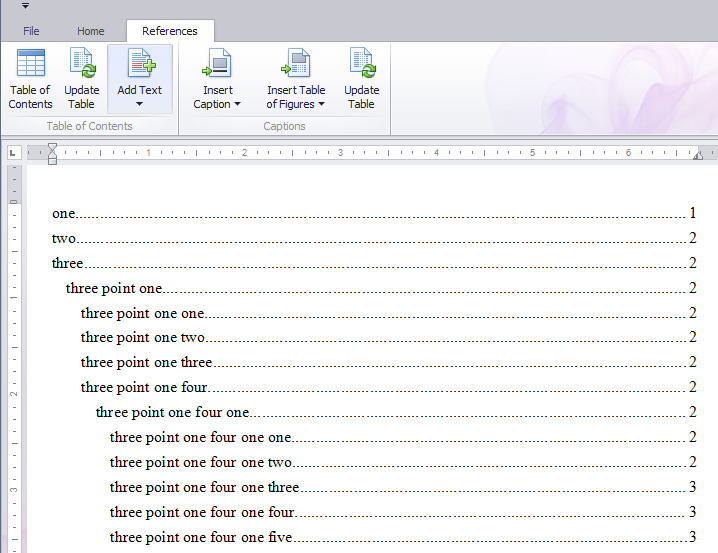This screenshot has width=718, height=553.
Task: Select the References tab
Action: [x=170, y=31]
